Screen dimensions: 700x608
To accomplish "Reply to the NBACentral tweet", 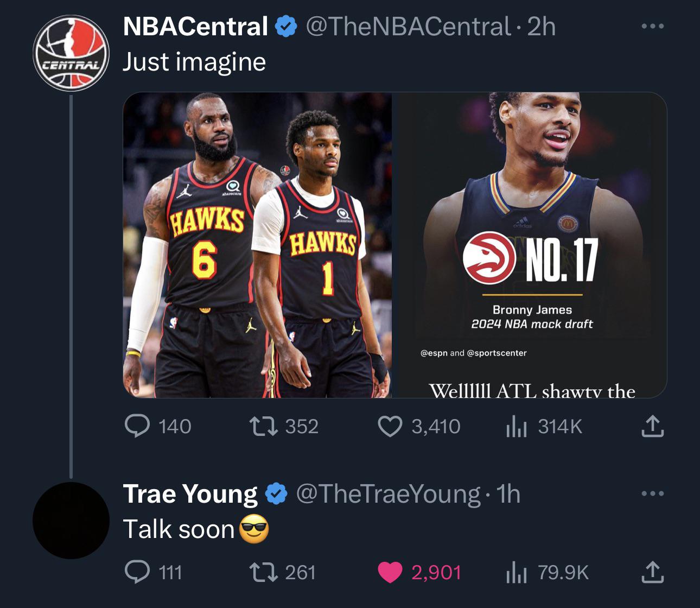I will pyautogui.click(x=137, y=426).
